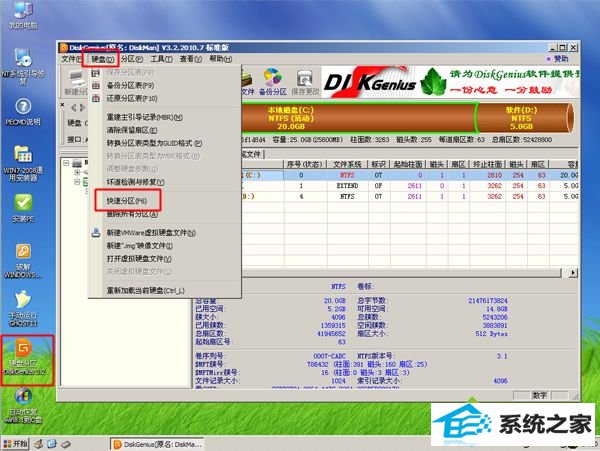Expand the first child tree node
The image size is (600, 451).
point(77,173)
